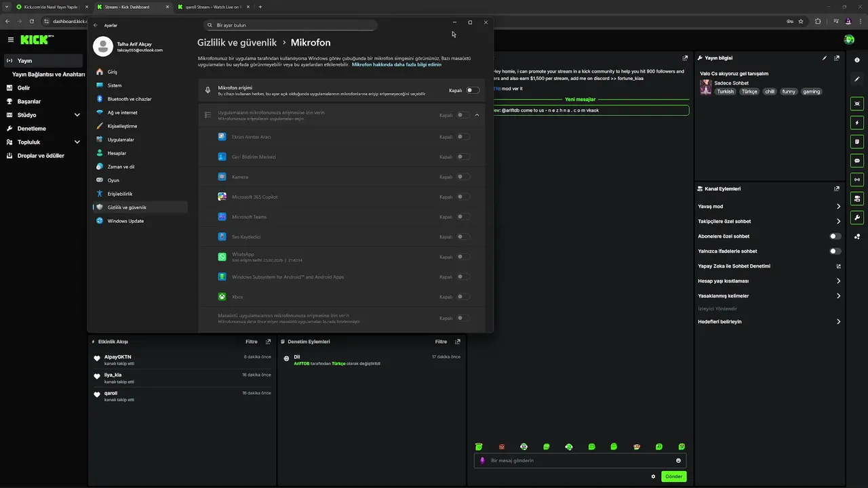
Task: Toggle microphone access for Geri Bildirim Merkezi
Action: (463, 157)
